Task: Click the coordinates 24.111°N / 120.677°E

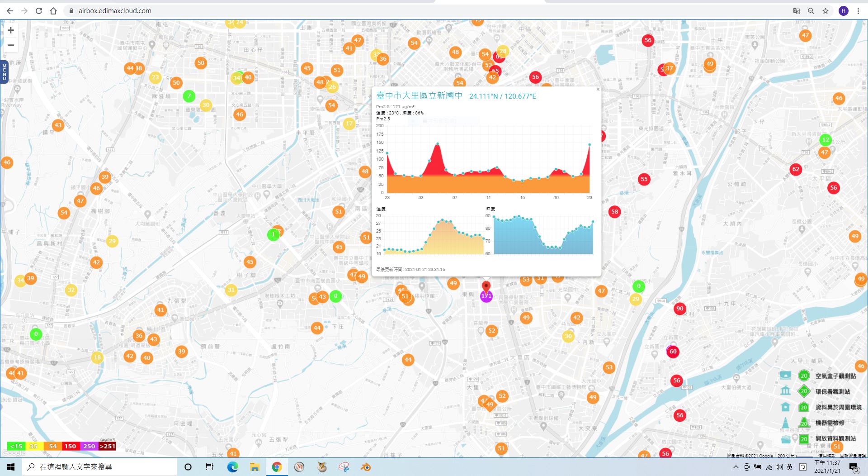Action: [x=503, y=96]
